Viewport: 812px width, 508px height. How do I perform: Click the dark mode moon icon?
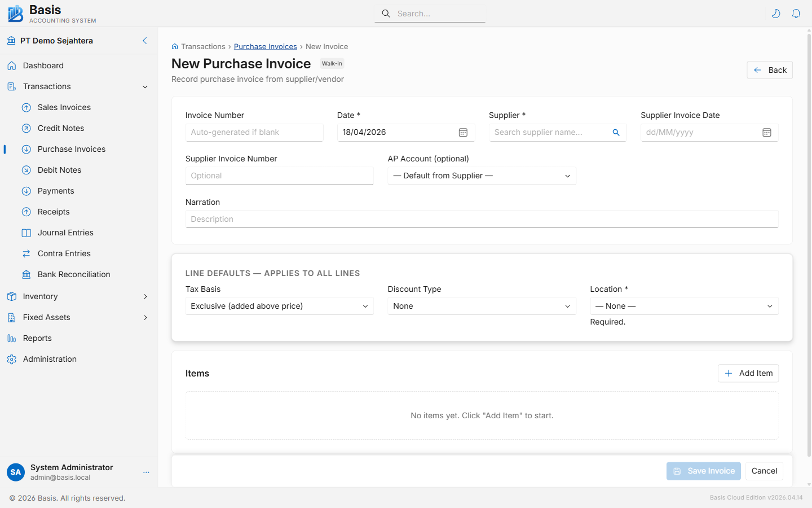click(x=776, y=13)
